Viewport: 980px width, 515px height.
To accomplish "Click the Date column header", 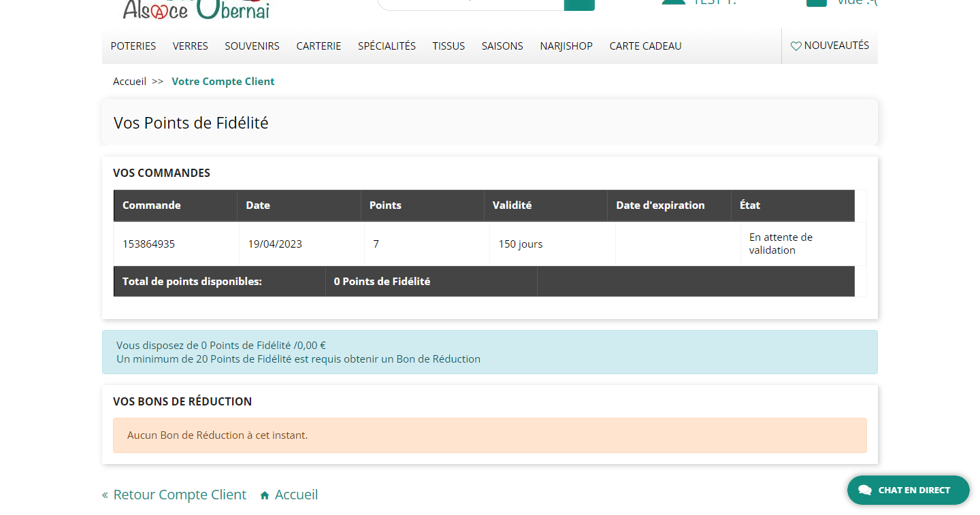I will click(299, 205).
